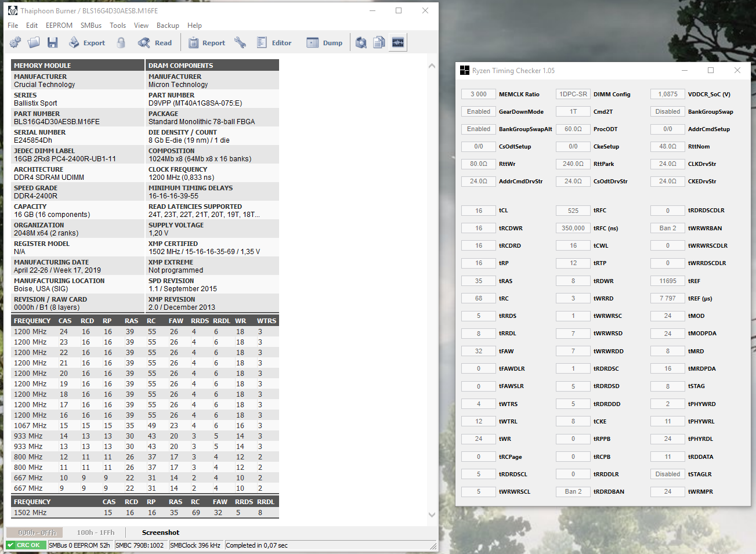Click the 1067 MHz timing row
The image size is (756, 554).
pos(145,426)
